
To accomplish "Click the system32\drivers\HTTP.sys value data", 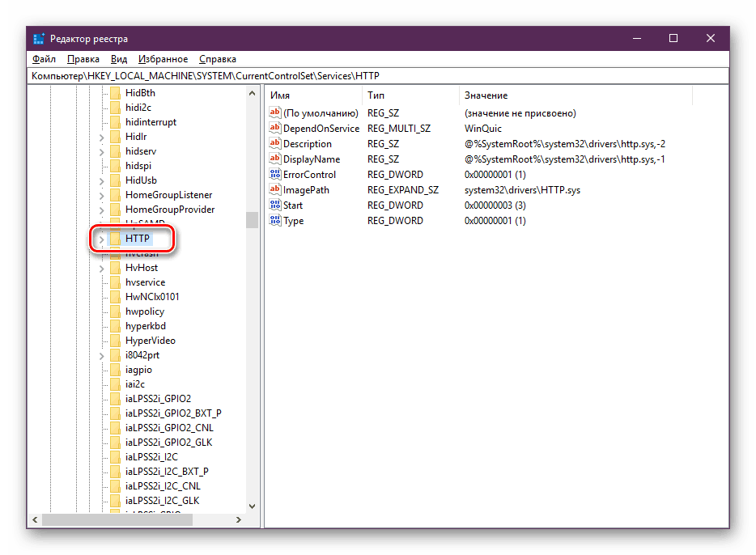I will pos(522,190).
